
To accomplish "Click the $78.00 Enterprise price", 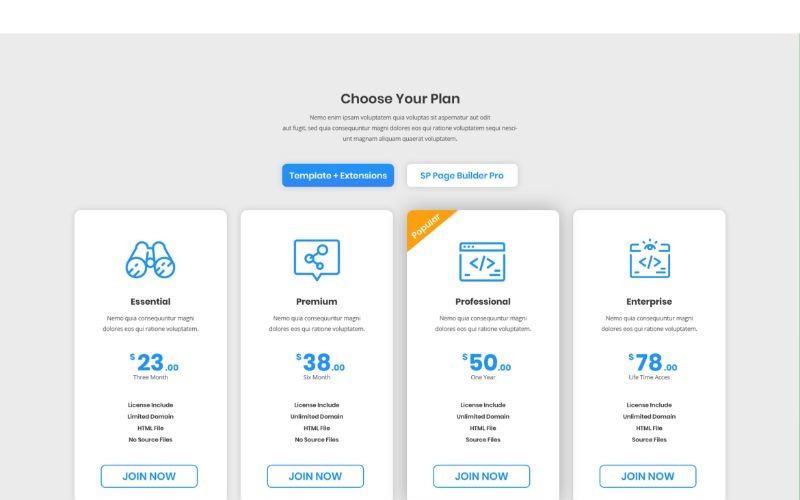I will (x=652, y=363).
